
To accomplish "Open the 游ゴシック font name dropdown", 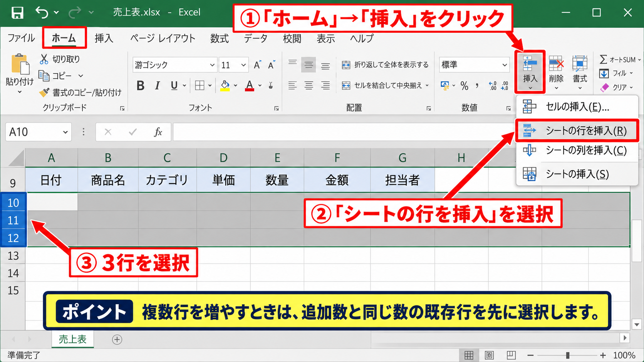I will tap(212, 65).
